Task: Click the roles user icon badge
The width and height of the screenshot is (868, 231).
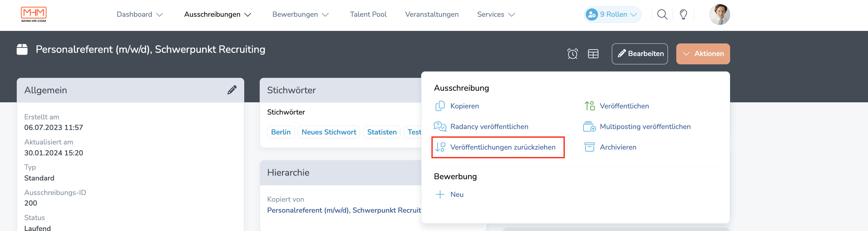Action: click(x=591, y=14)
